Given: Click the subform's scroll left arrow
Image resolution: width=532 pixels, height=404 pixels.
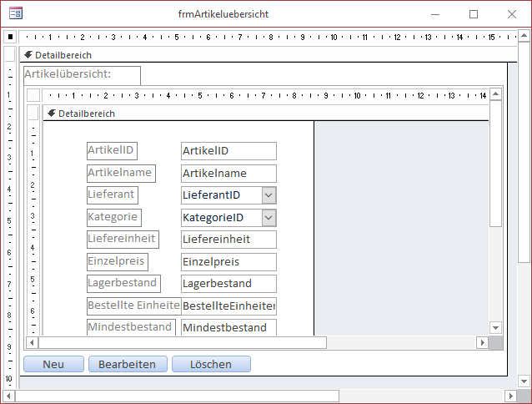Looking at the screenshot, I should pyautogui.click(x=33, y=342).
